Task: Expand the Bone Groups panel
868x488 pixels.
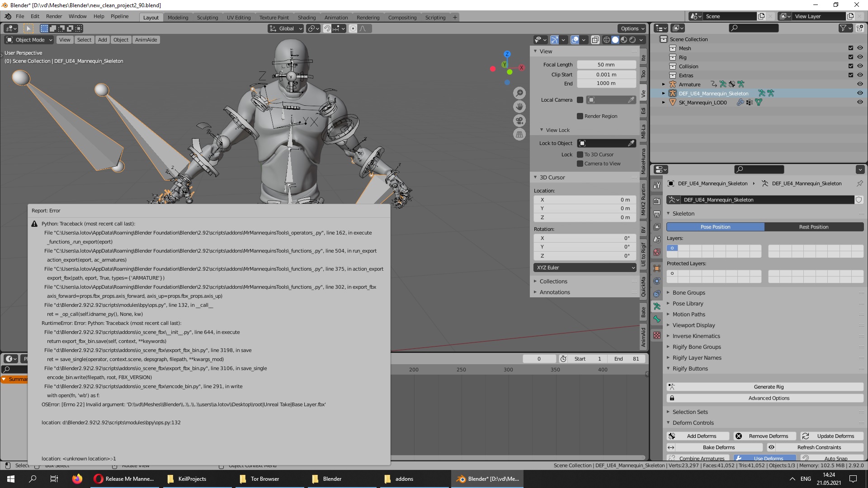Action: pos(689,293)
